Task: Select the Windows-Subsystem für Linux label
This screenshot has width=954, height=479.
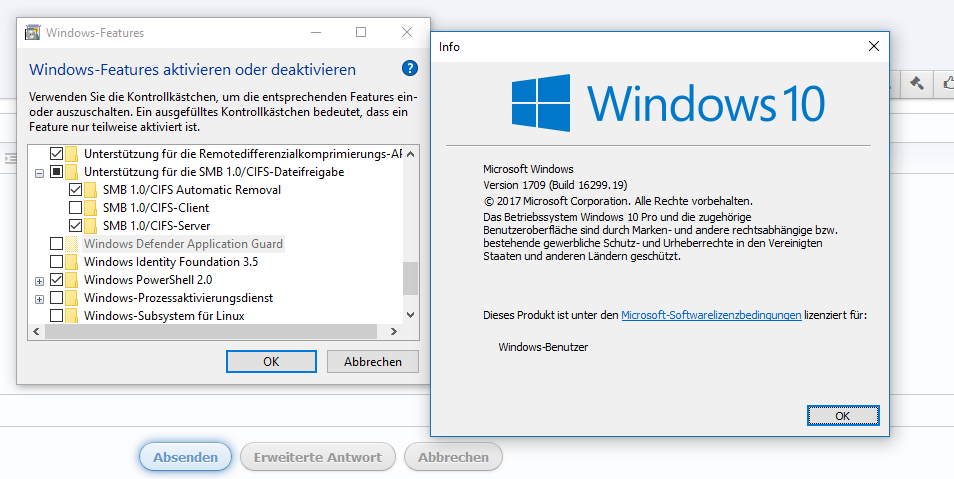Action: [164, 316]
